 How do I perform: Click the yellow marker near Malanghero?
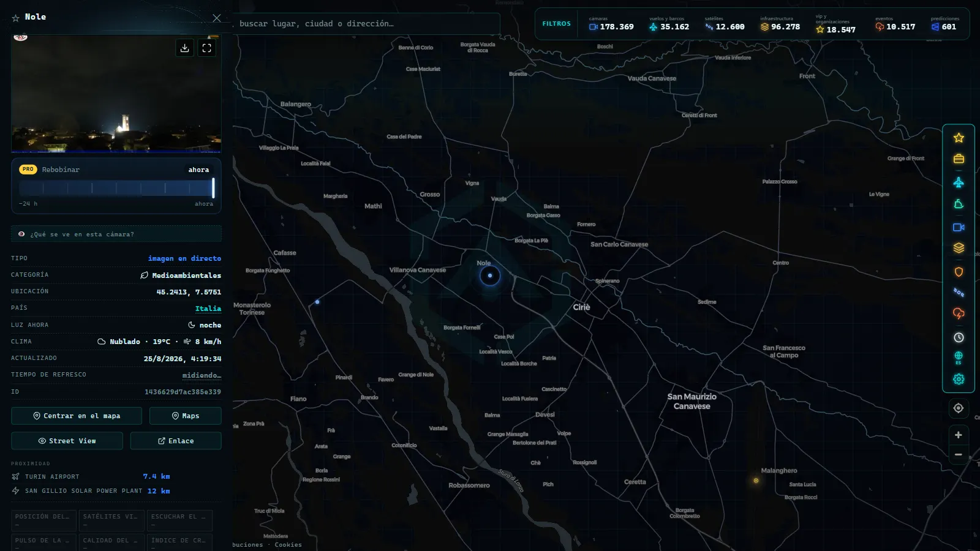tap(756, 481)
